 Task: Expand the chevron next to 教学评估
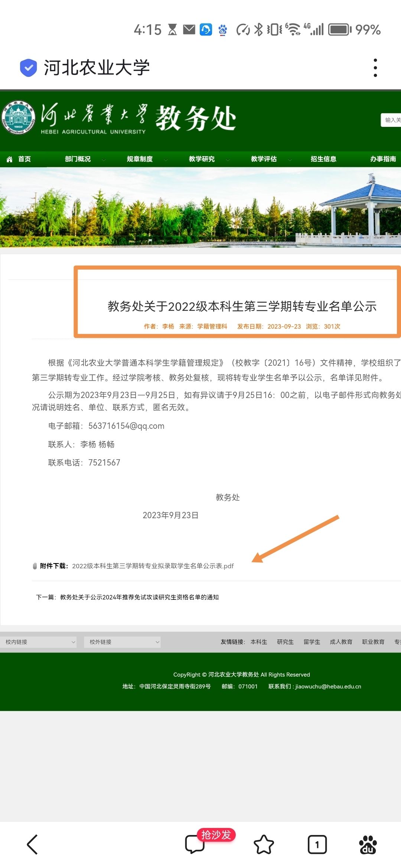point(290,160)
